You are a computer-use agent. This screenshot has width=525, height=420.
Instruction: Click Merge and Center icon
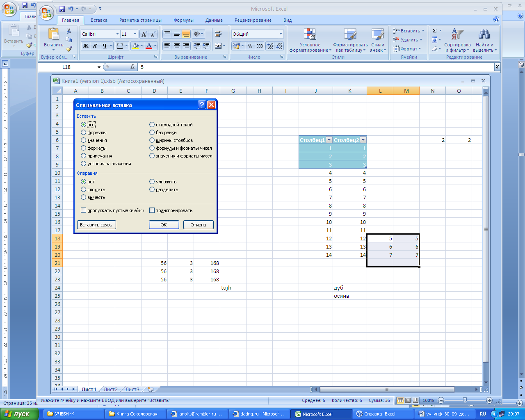(x=218, y=46)
